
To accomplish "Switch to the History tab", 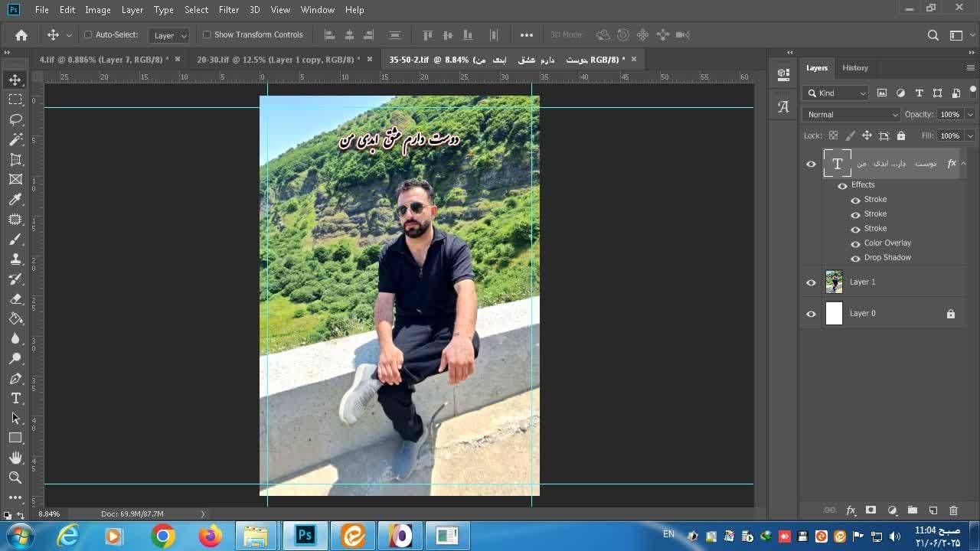I will tap(854, 68).
